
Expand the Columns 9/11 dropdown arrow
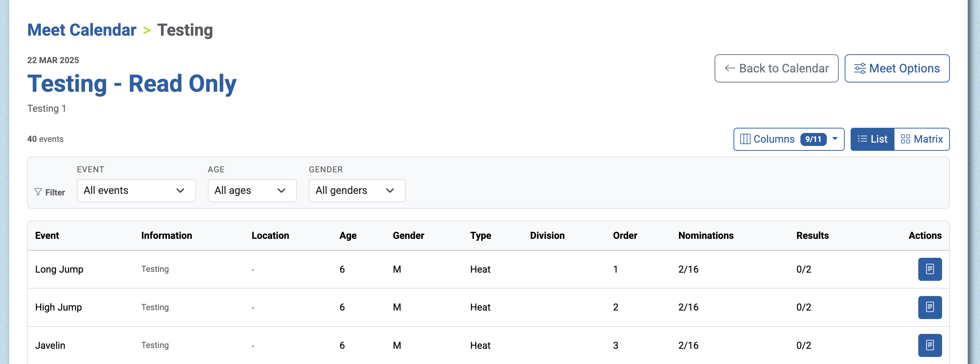pos(835,139)
